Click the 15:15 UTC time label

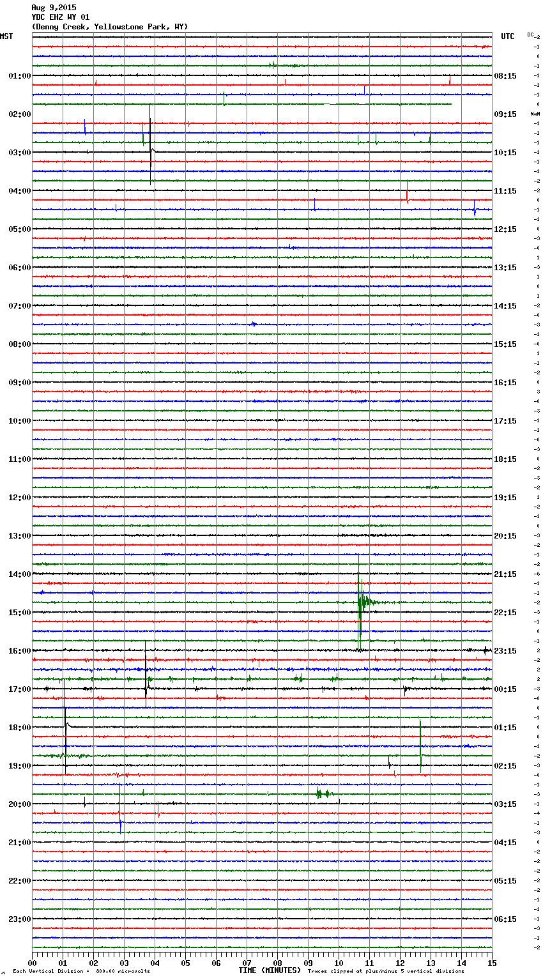coord(505,344)
